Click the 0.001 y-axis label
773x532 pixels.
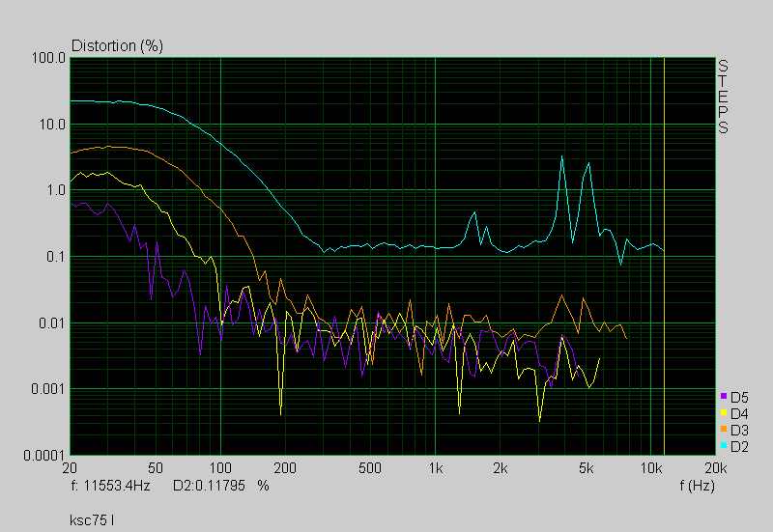49,389
